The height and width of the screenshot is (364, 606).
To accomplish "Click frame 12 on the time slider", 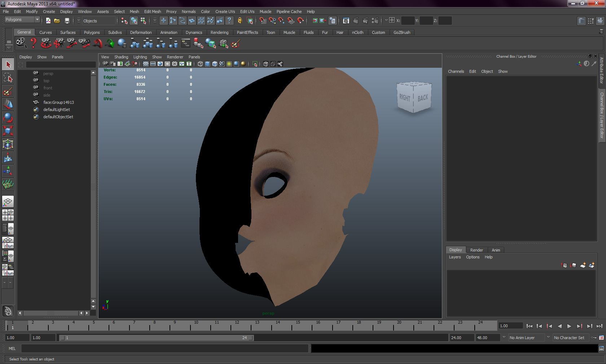I will (x=237, y=325).
